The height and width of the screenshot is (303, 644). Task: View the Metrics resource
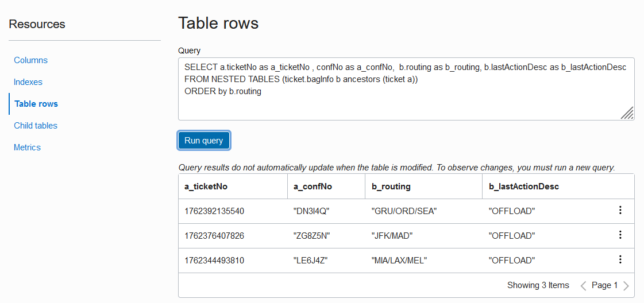point(27,147)
